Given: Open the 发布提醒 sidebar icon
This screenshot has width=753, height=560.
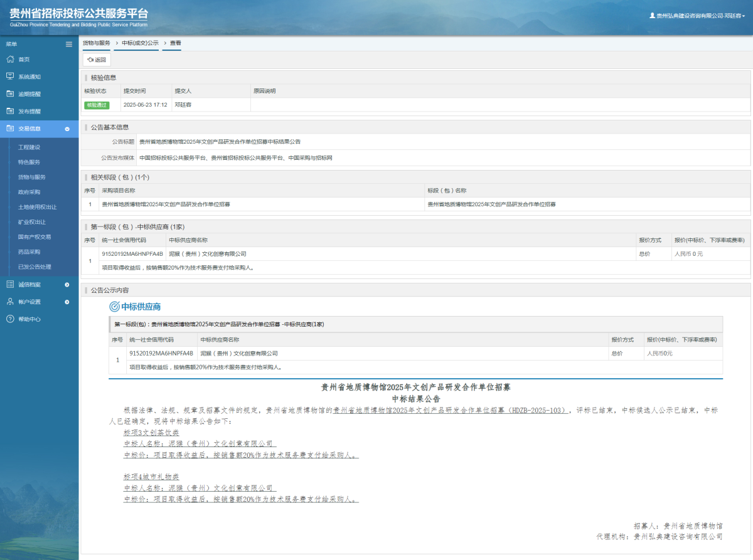Looking at the screenshot, I should 10,110.
